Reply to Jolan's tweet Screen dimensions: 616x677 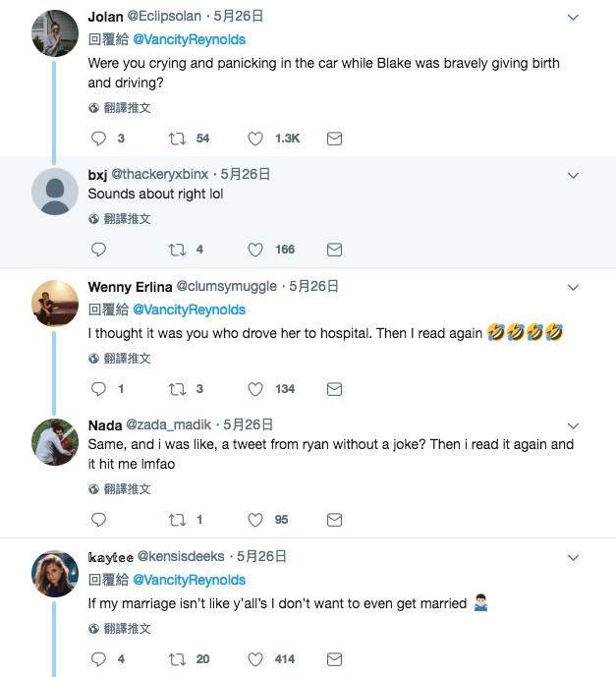point(97,139)
